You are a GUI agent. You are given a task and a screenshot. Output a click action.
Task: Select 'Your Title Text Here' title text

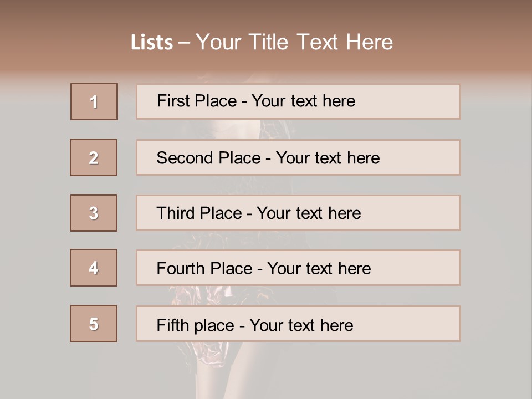tap(294, 42)
